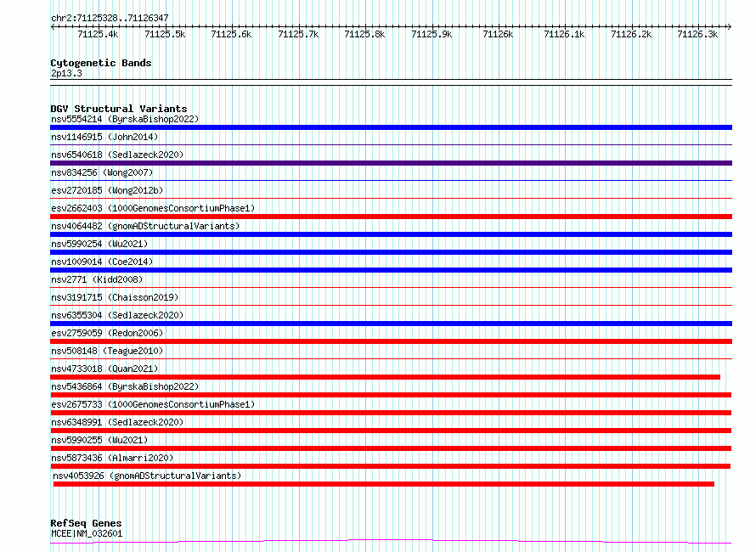Click the nsv6540618 (Sedlazeck2020) label

[x=117, y=155]
